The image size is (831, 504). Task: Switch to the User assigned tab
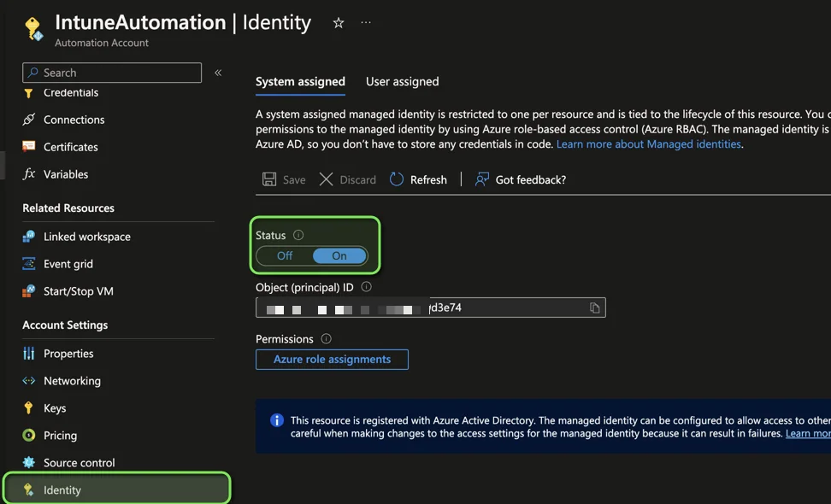pyautogui.click(x=403, y=81)
